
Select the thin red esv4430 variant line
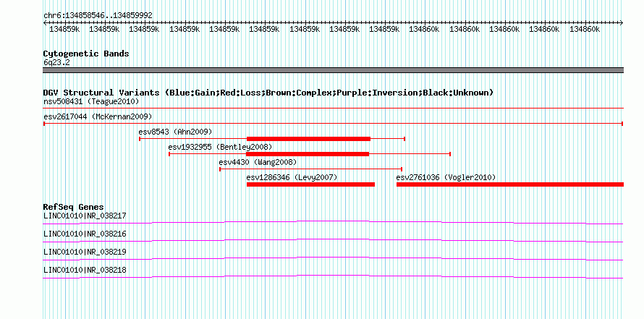(x=310, y=169)
